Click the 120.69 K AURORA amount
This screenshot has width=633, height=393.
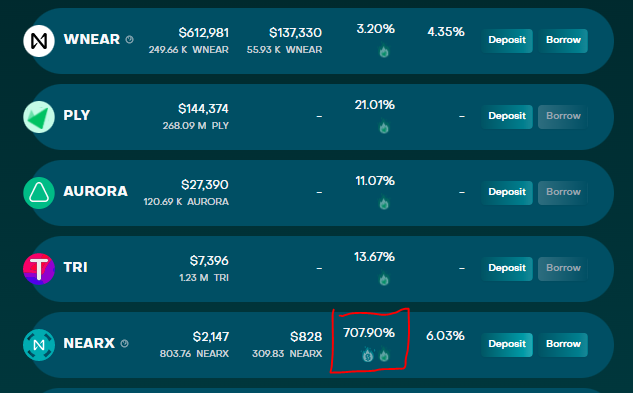[186, 202]
